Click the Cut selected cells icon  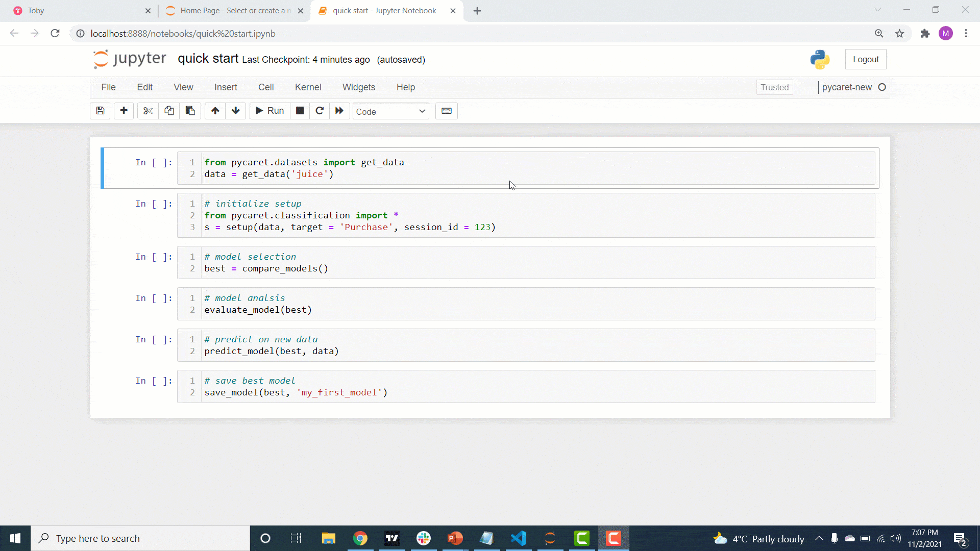(x=148, y=111)
